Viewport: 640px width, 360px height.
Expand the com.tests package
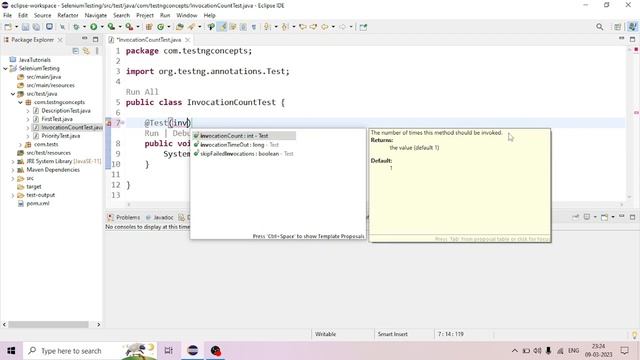click(x=20, y=144)
